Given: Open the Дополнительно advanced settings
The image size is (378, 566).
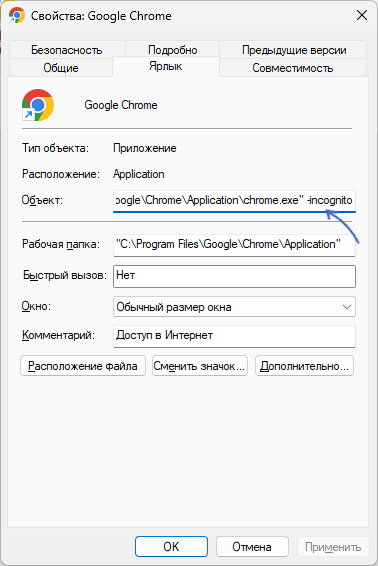Looking at the screenshot, I should pos(304,366).
